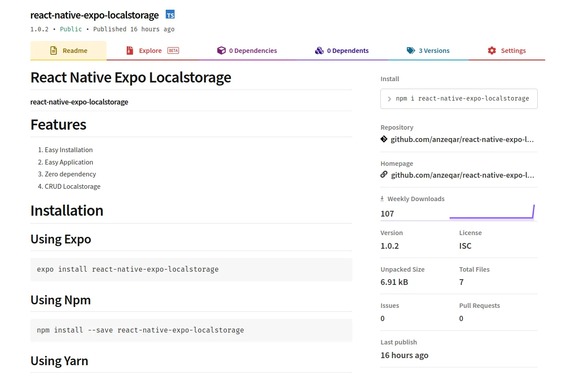Click the TypeScript TS badge icon

(x=170, y=15)
